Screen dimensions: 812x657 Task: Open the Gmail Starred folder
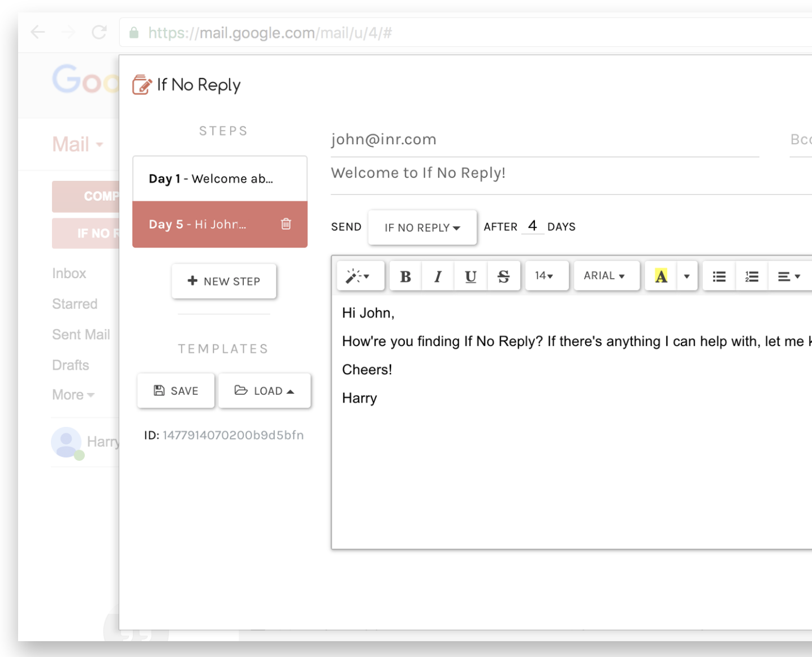coord(75,304)
